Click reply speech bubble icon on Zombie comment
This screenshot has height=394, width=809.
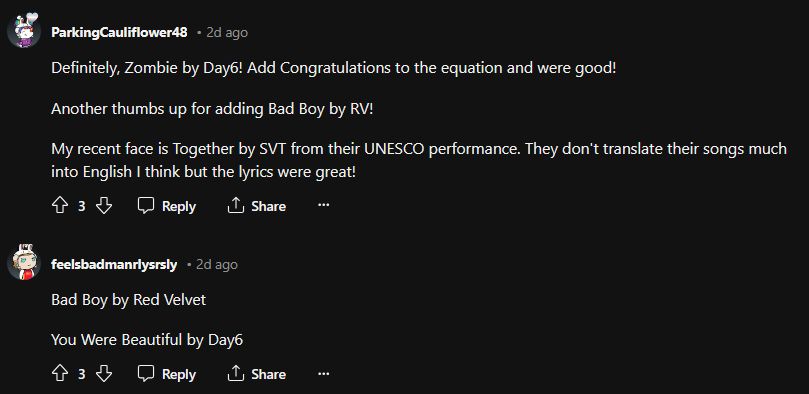pyautogui.click(x=146, y=206)
